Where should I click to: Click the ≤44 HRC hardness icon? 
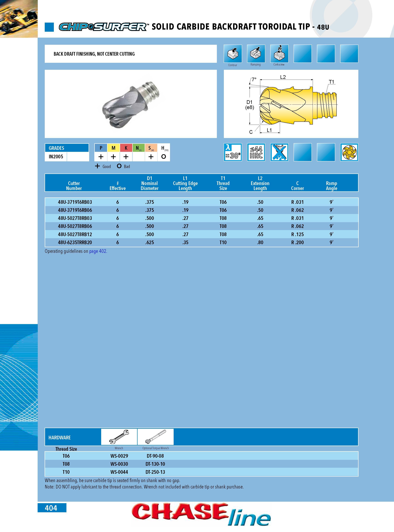[256, 152]
